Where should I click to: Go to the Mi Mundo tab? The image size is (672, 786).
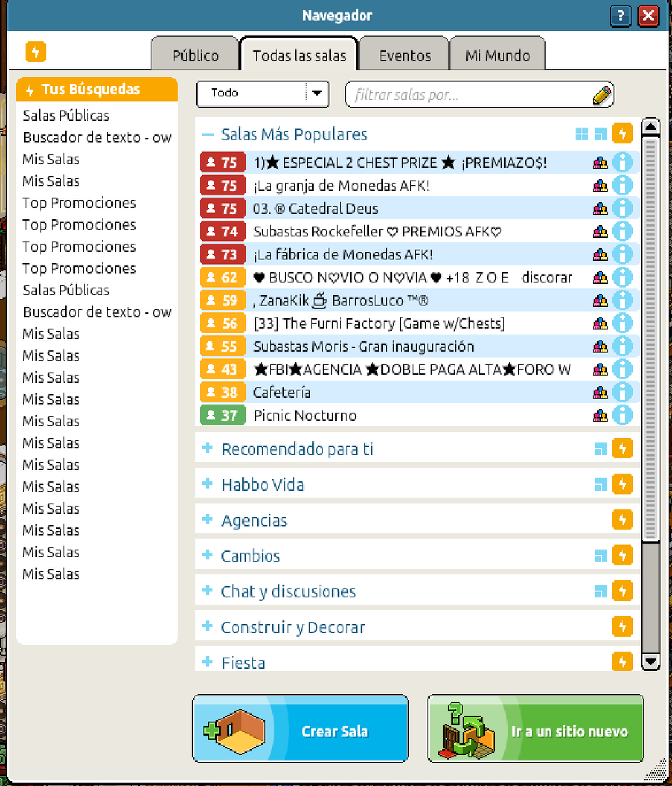(498, 55)
